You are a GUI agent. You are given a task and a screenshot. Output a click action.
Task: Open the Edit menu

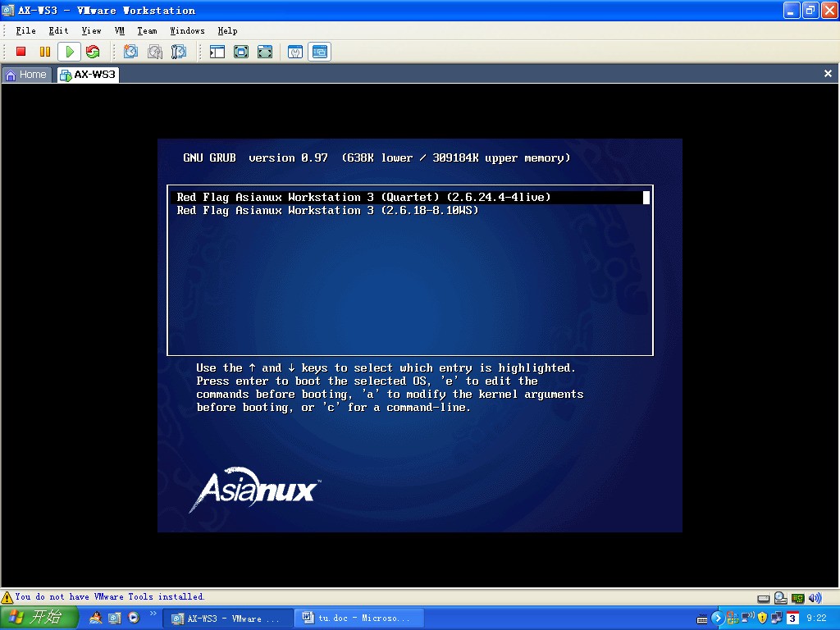coord(58,30)
